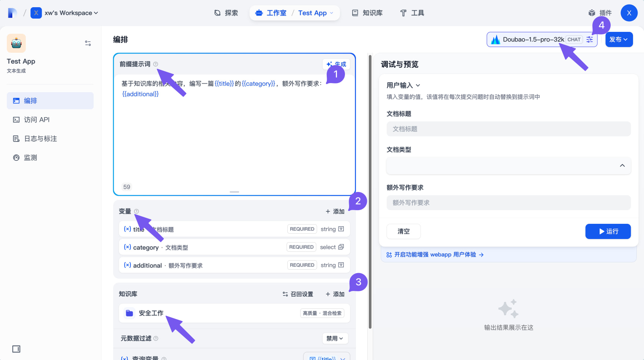Click the 清空 clear button
The height and width of the screenshot is (360, 644).
(404, 231)
